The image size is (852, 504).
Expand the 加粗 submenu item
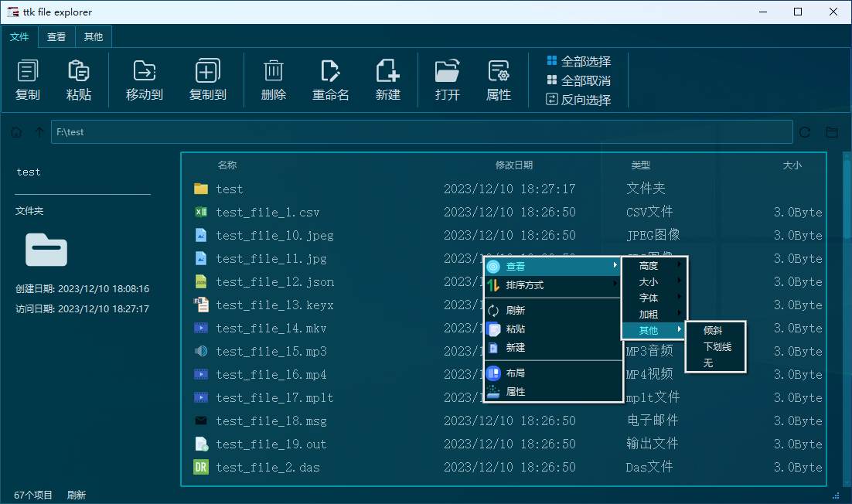click(x=654, y=315)
